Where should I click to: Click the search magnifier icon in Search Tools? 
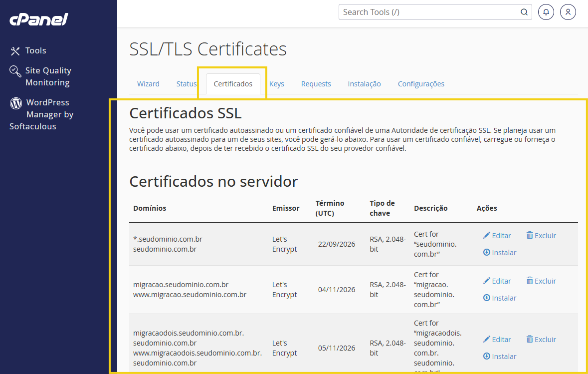click(524, 12)
